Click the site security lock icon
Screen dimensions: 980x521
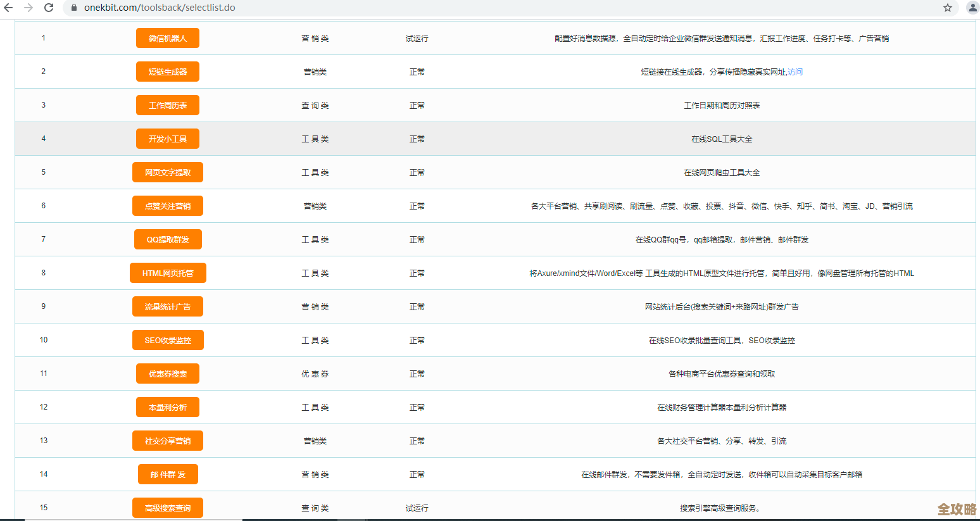[x=73, y=8]
